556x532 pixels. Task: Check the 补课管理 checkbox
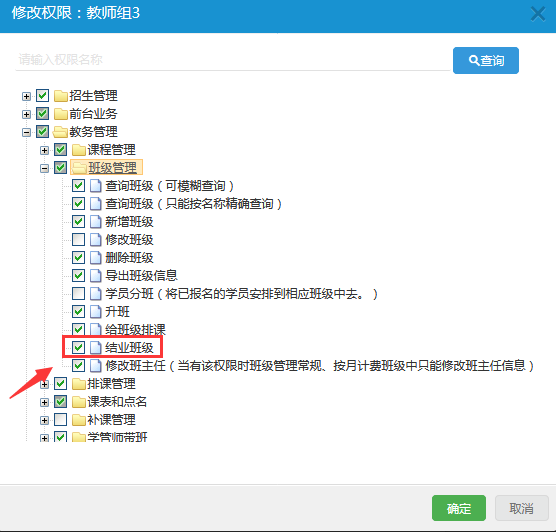[60, 420]
